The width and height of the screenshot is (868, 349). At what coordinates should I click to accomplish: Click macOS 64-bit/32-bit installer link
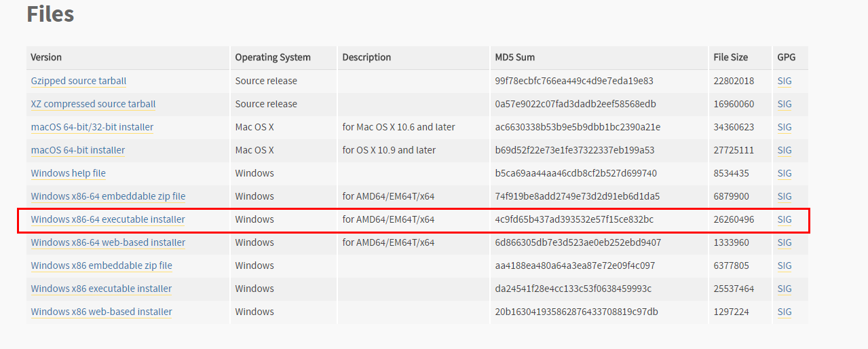tap(92, 127)
